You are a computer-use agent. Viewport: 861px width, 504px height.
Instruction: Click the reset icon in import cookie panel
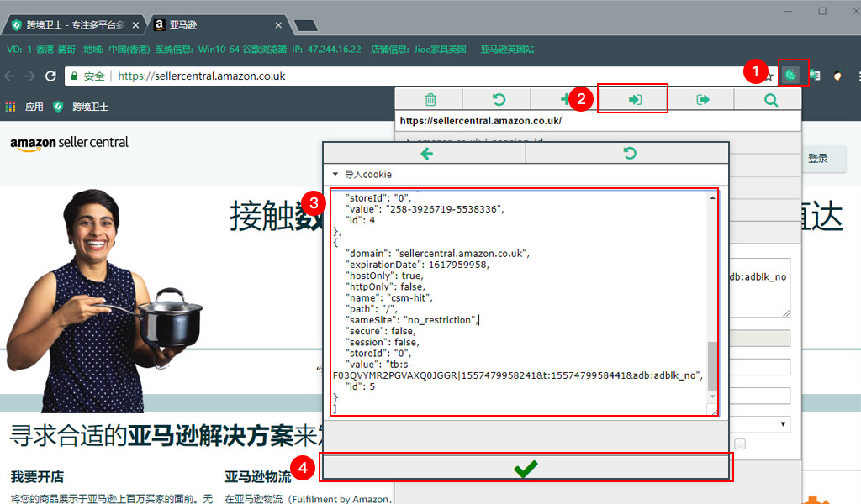(629, 154)
